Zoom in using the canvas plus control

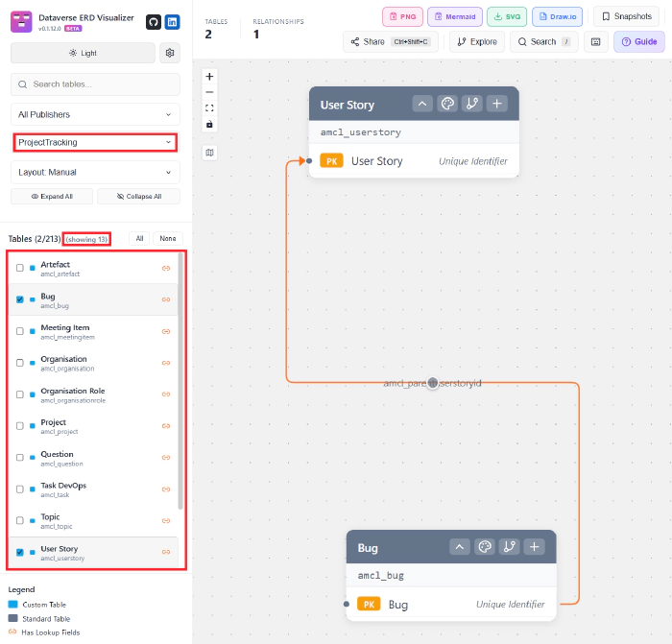pyautogui.click(x=209, y=76)
